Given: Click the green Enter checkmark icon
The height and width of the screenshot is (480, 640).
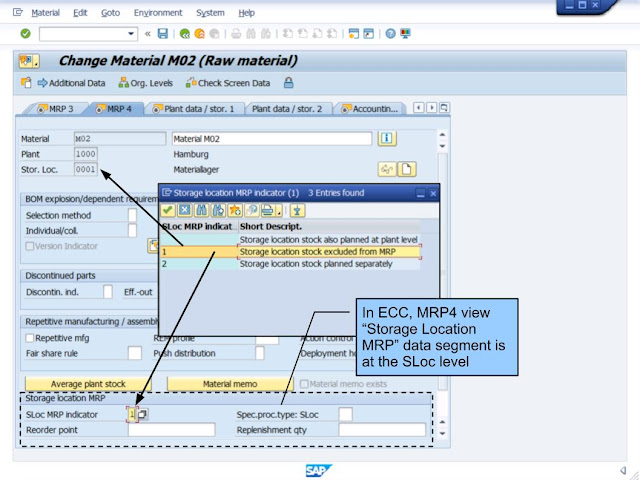Looking at the screenshot, I should coord(25,33).
